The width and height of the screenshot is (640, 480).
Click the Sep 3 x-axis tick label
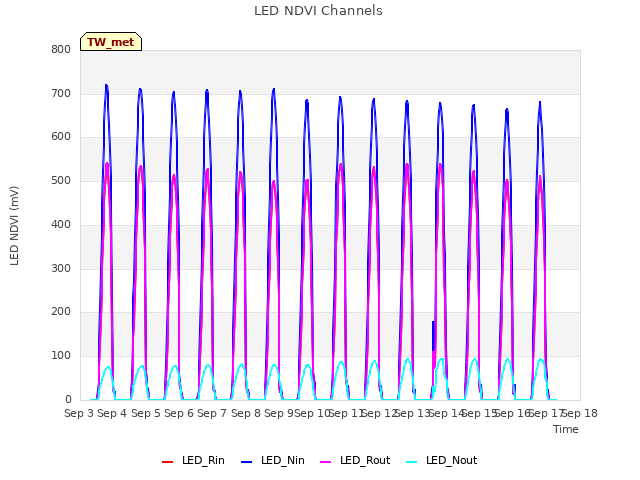[x=79, y=413]
